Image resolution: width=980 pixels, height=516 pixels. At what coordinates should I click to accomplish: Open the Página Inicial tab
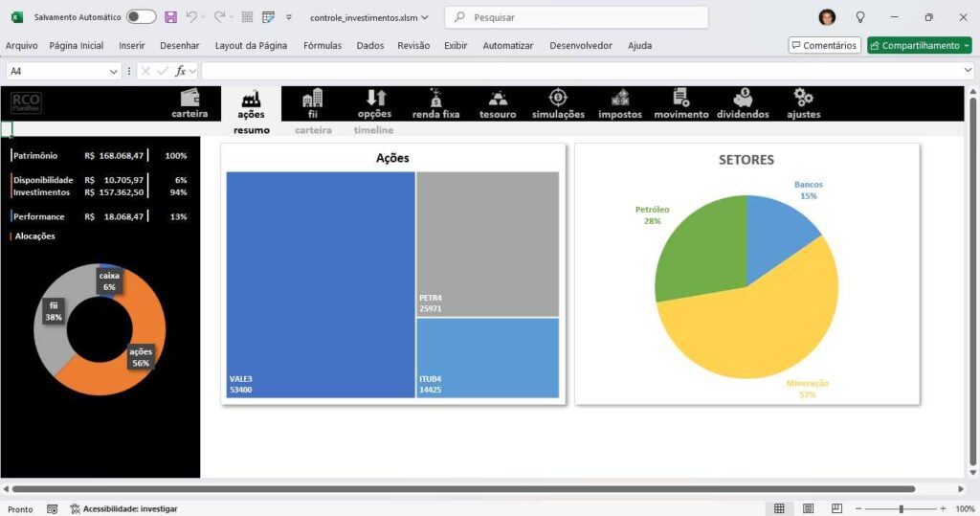(77, 46)
